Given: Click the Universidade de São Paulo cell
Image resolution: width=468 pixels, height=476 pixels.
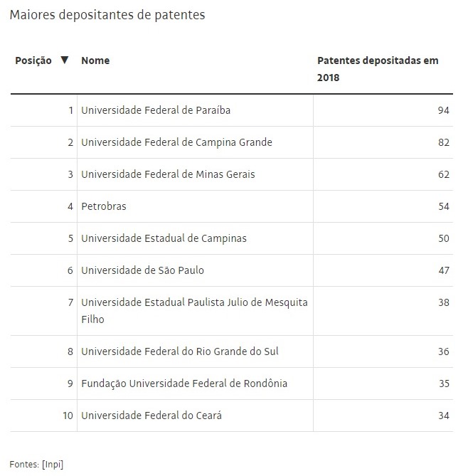Looking at the screenshot, I should (142, 270).
